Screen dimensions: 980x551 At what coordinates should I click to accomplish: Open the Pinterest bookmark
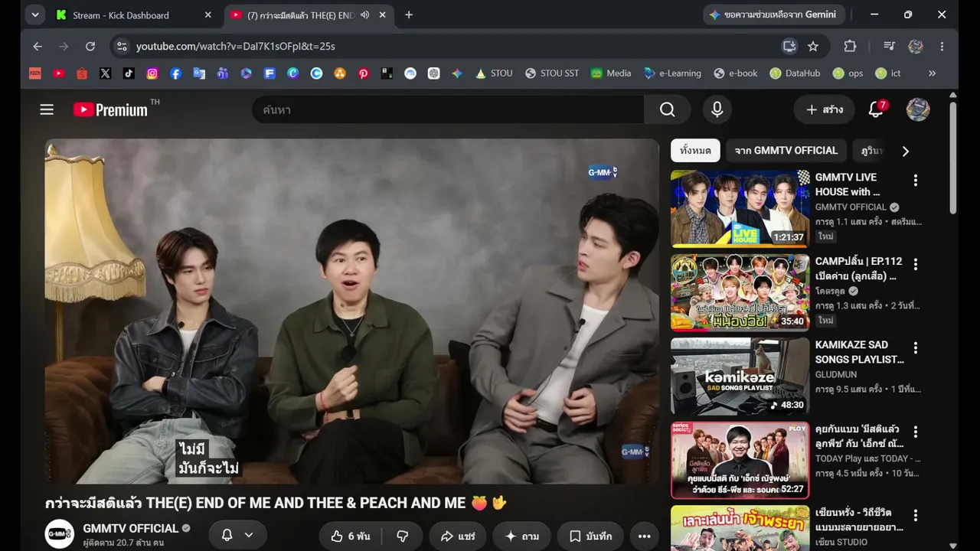363,73
